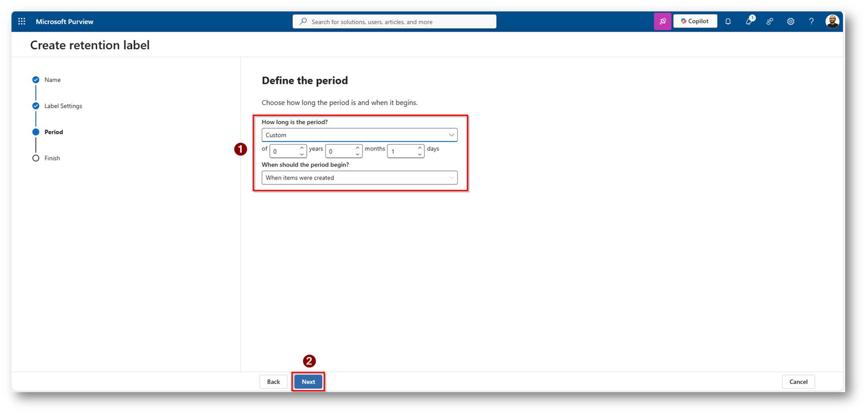Click the 'Create retention label' page title
Image resolution: width=868 pixels, height=415 pixels.
[90, 45]
